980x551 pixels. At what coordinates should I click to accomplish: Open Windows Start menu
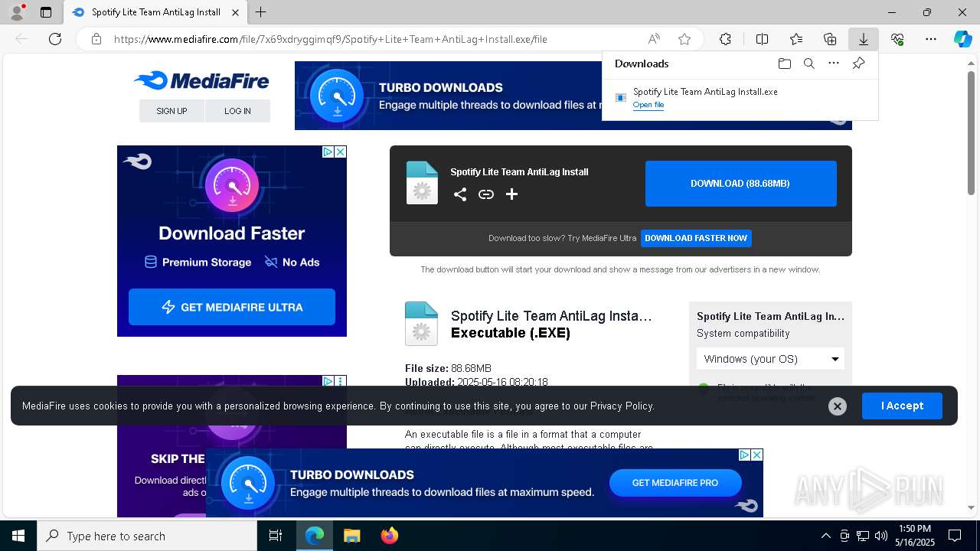click(18, 536)
